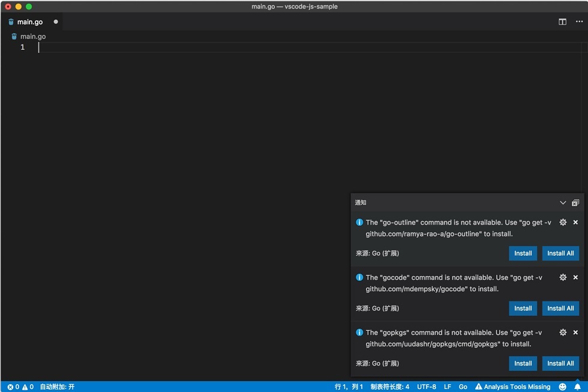Toggle auto attach 自动附加 status item
The height and width of the screenshot is (392, 588).
coord(57,387)
